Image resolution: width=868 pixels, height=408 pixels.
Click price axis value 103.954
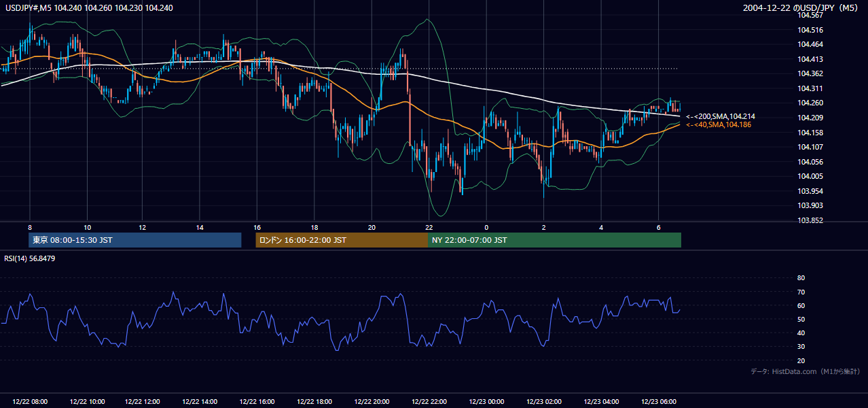(x=811, y=191)
